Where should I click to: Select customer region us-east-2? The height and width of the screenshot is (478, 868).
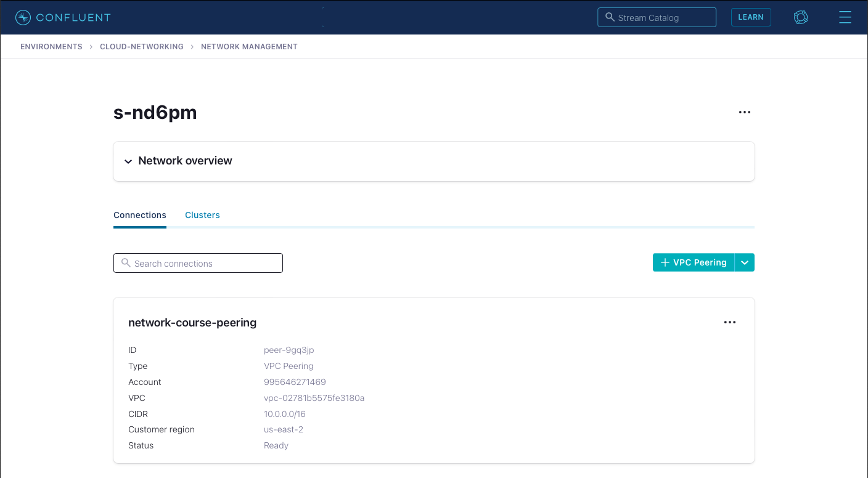(284, 429)
